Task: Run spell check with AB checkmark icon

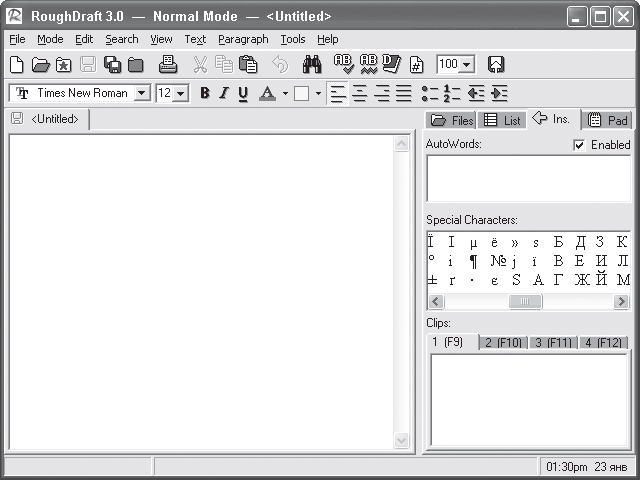Action: pyautogui.click(x=344, y=64)
